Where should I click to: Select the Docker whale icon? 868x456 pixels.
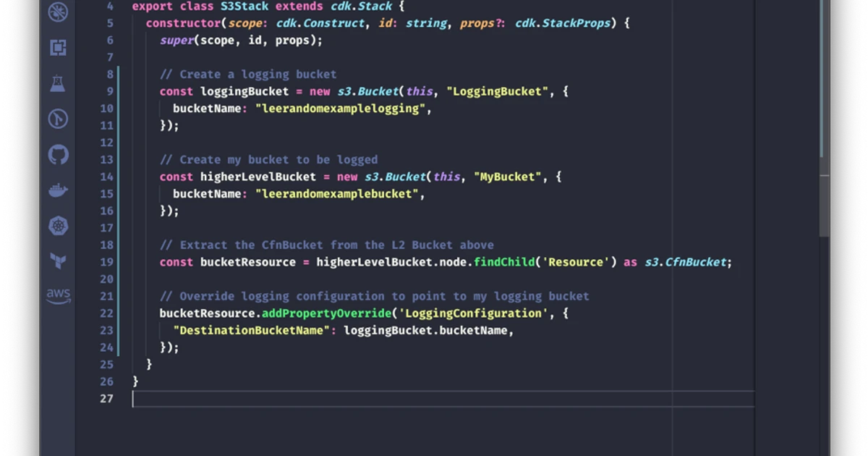pyautogui.click(x=58, y=190)
